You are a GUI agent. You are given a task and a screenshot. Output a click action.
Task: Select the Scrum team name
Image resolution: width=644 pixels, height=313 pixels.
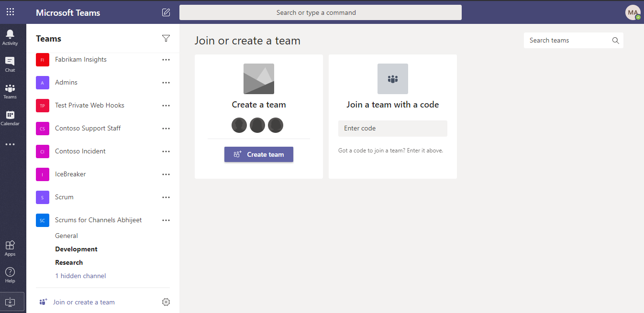pos(64,197)
